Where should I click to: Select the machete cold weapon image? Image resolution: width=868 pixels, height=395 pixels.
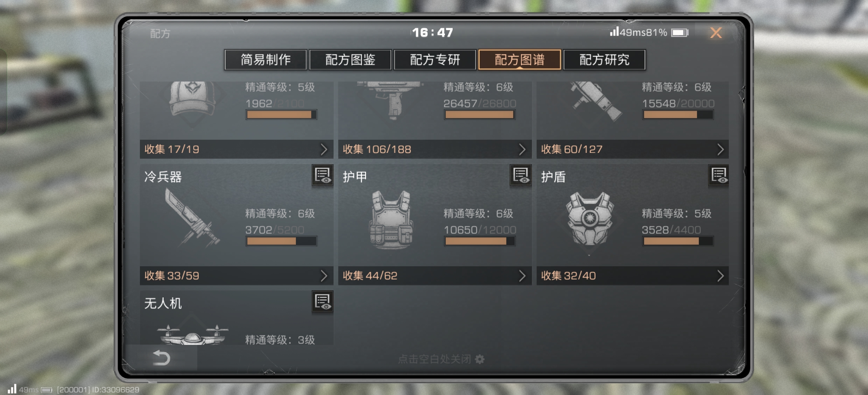pos(192,218)
